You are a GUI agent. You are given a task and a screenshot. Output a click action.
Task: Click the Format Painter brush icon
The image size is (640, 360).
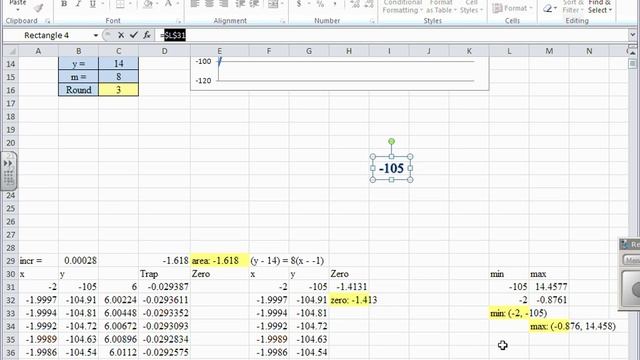click(x=38, y=7)
